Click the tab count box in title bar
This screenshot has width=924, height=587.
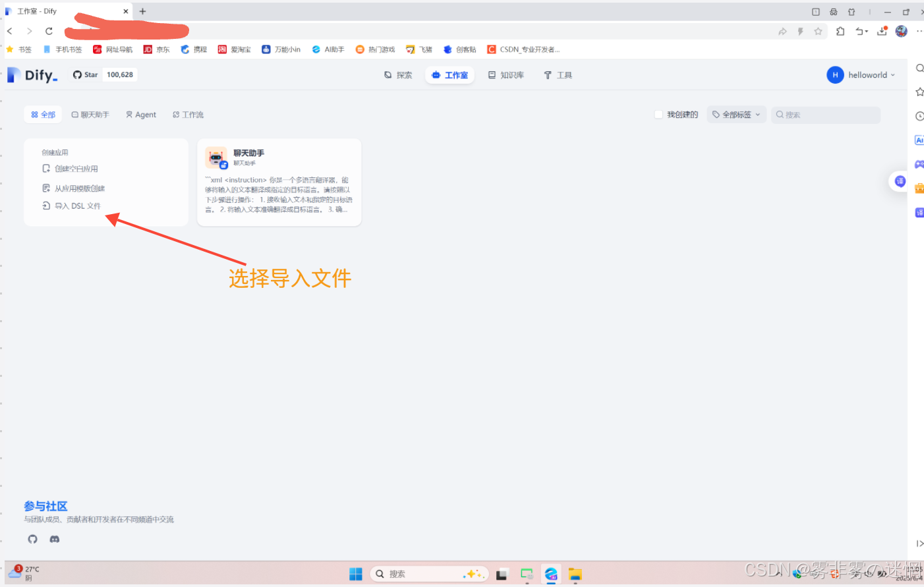[816, 12]
